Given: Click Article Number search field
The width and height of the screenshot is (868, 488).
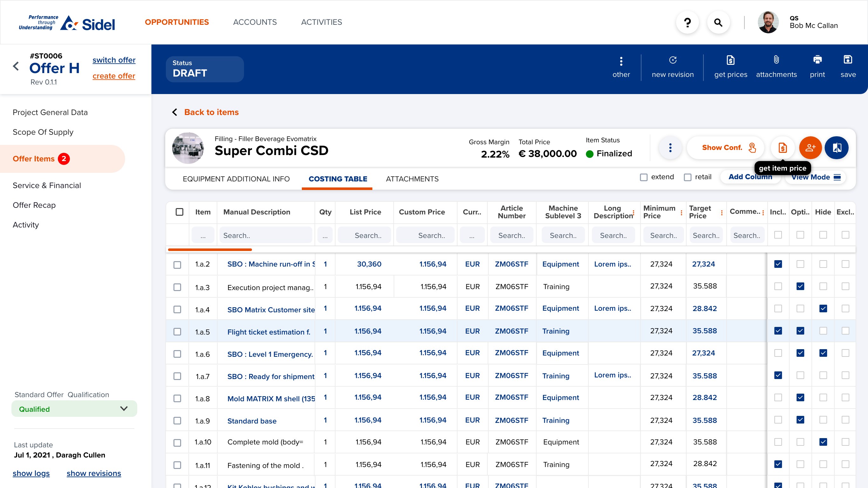Looking at the screenshot, I should [512, 235].
